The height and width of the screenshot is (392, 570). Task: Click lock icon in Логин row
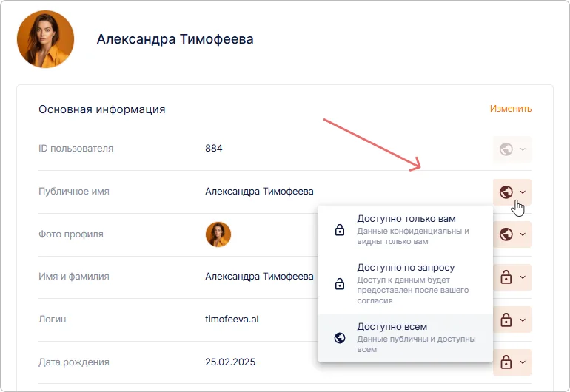(x=506, y=320)
